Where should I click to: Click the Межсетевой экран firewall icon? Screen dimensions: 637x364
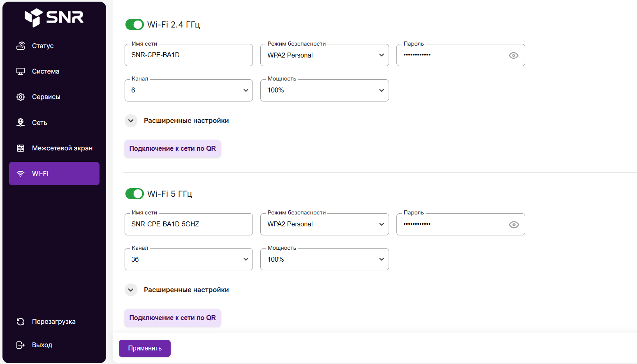pyautogui.click(x=21, y=148)
